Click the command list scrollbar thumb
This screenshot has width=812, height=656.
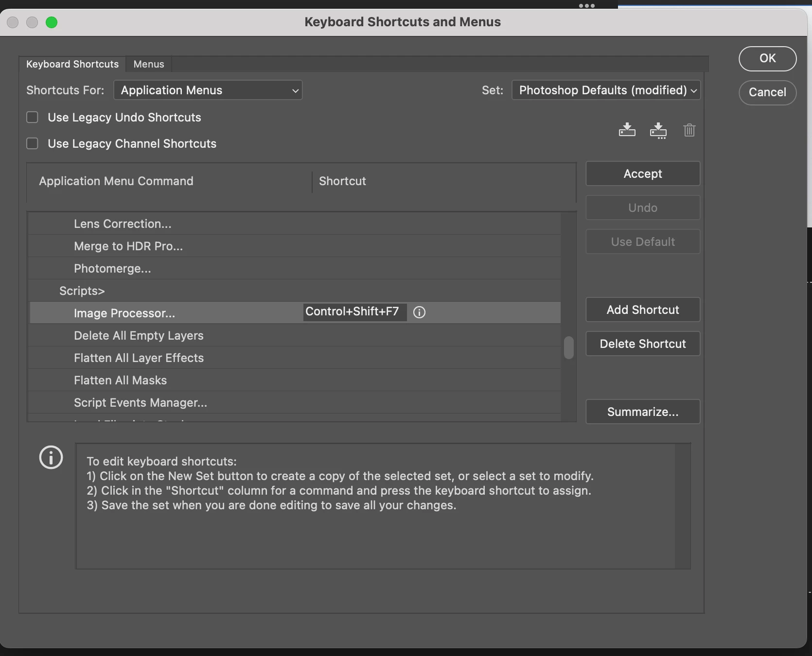pos(568,347)
